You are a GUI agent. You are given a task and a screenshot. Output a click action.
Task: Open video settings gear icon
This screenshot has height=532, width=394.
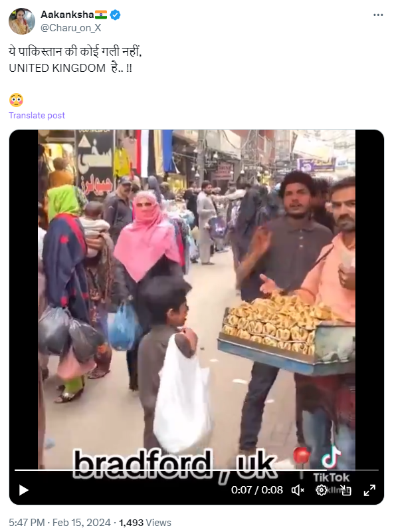point(321,490)
